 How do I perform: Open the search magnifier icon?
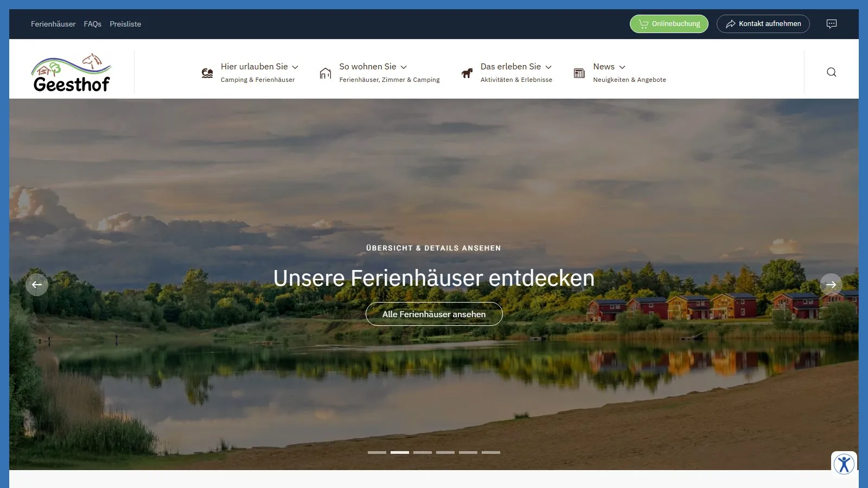coord(831,72)
